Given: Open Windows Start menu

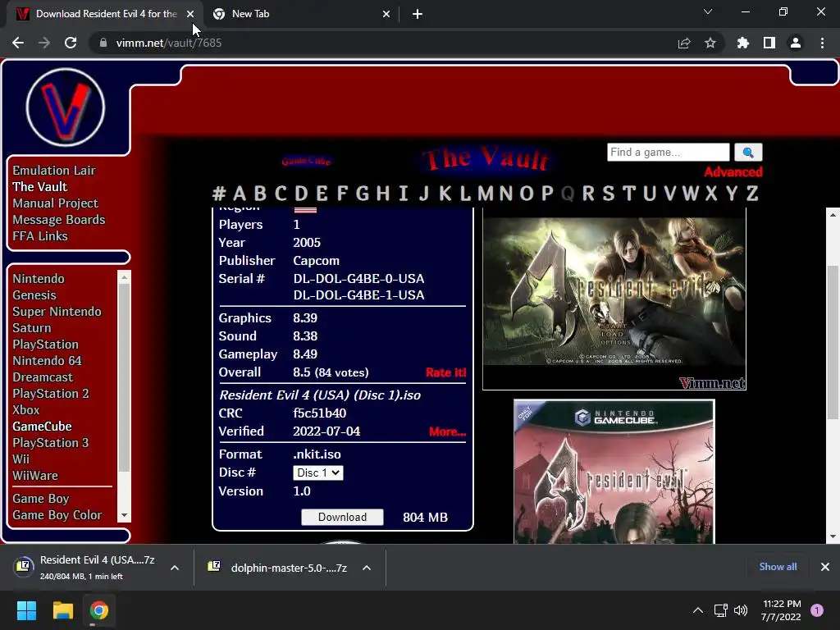Looking at the screenshot, I should click(26, 610).
